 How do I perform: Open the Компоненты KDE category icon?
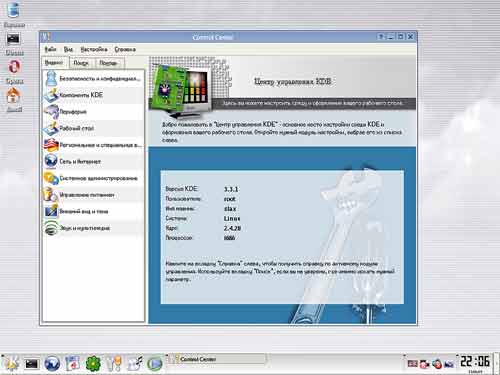click(51, 95)
